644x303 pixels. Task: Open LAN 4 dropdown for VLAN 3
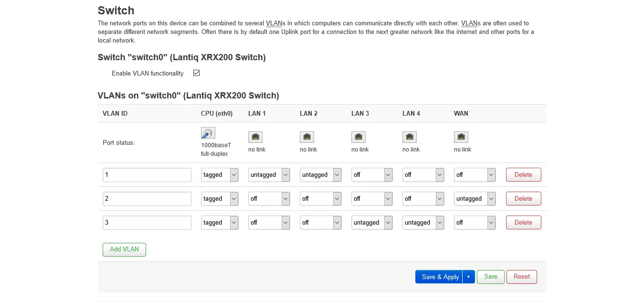423,223
